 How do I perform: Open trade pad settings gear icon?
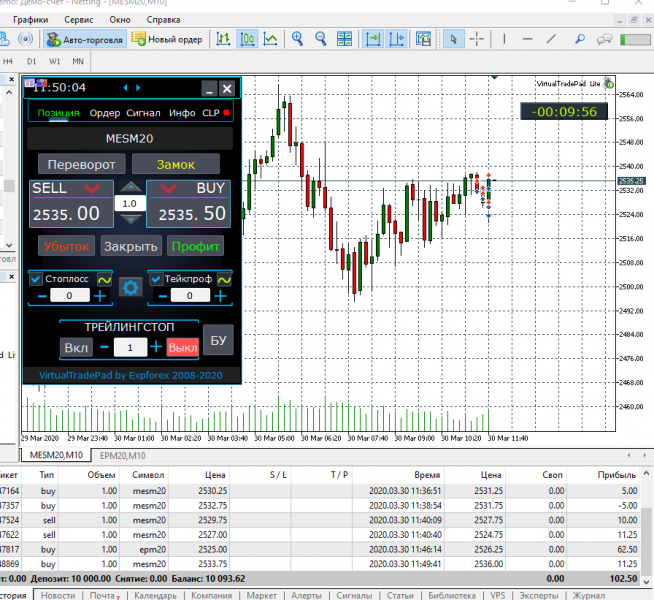click(x=131, y=288)
